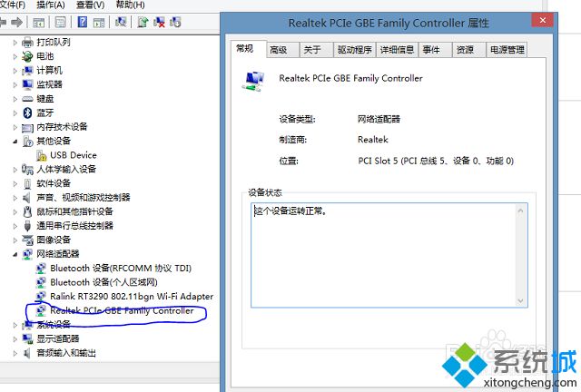Click the Realtek manufacturer value
581x392 pixels.
[x=373, y=140]
